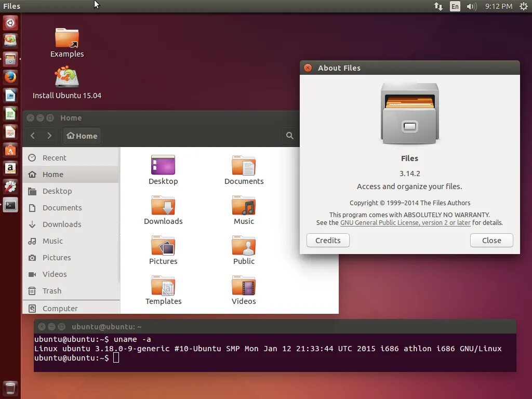The width and height of the screenshot is (532, 399).
Task: Open System Settings from the launcher
Action: tap(10, 187)
